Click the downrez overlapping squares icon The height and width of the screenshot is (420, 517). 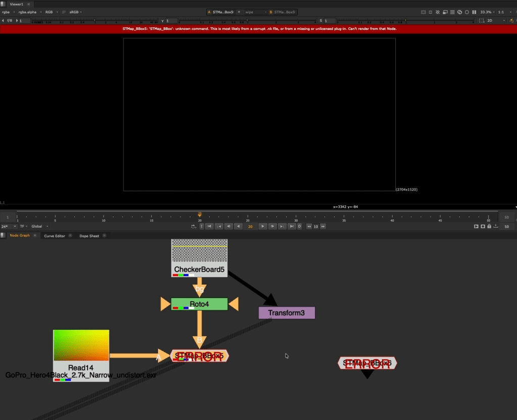click(445, 12)
